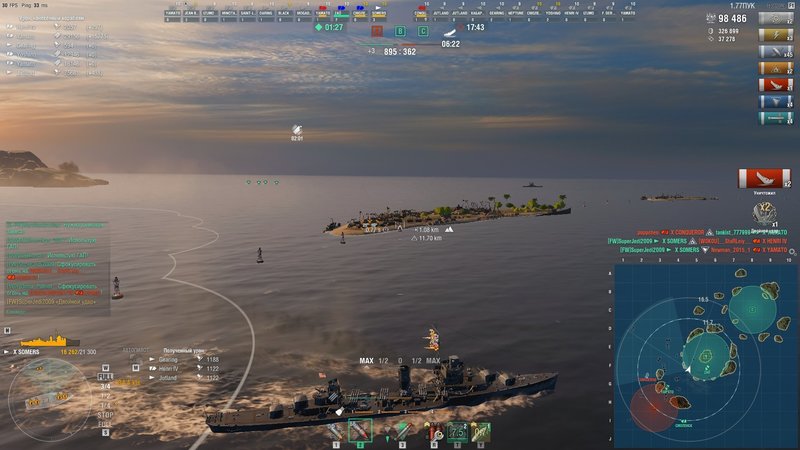Click the blue ribbon marked x4

776,102
